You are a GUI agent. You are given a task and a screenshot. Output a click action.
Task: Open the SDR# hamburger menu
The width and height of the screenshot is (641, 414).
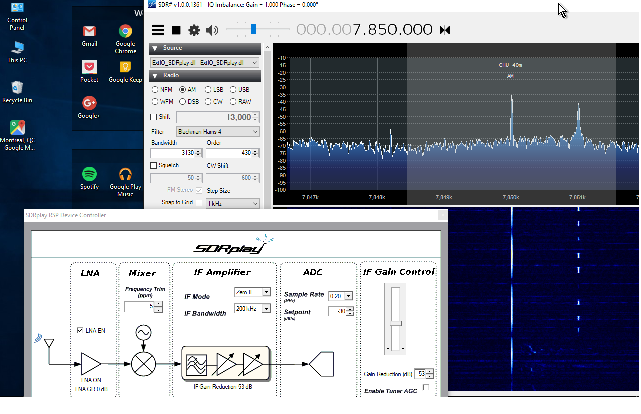[x=158, y=30]
